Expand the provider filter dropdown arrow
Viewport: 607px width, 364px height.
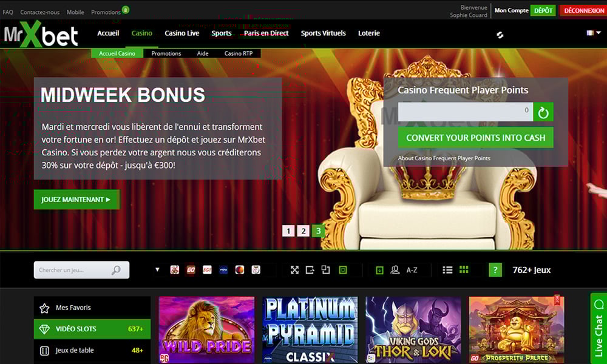(x=157, y=269)
